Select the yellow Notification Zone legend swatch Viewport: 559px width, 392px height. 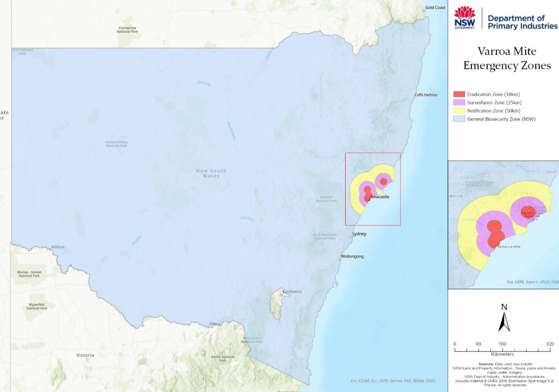458,111
